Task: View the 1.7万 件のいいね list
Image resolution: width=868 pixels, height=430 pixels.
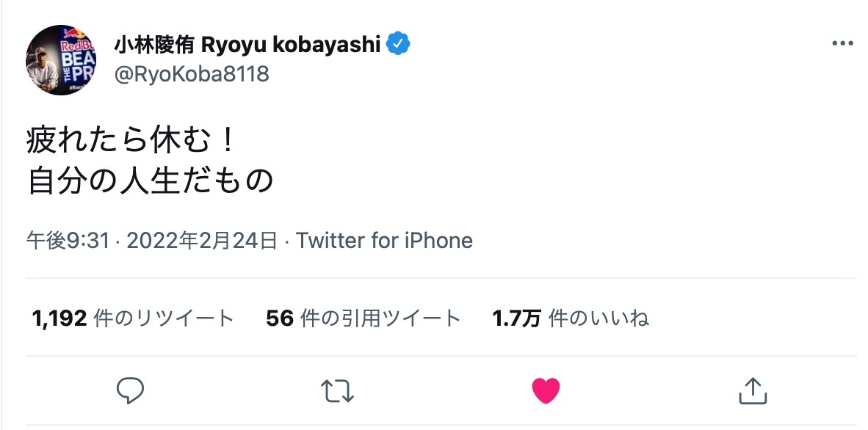Action: (570, 318)
